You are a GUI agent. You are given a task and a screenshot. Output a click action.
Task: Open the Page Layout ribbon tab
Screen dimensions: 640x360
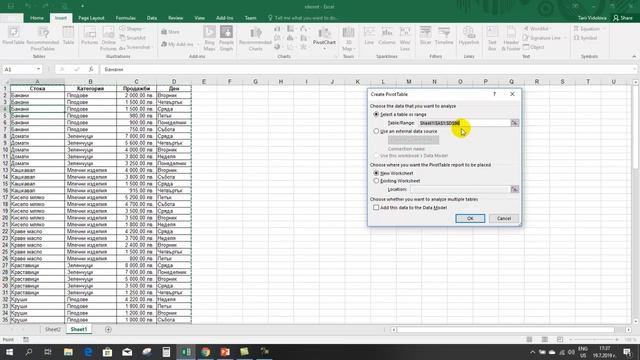[x=91, y=18]
